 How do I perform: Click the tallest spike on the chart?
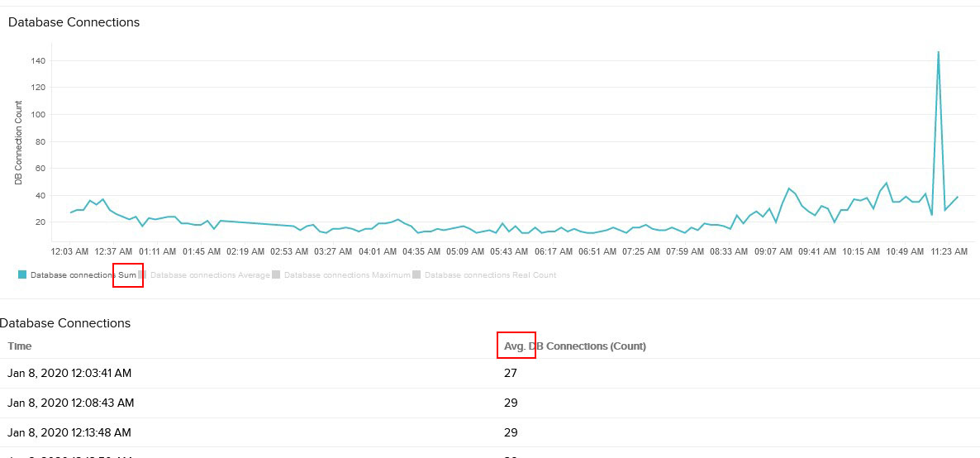938,53
